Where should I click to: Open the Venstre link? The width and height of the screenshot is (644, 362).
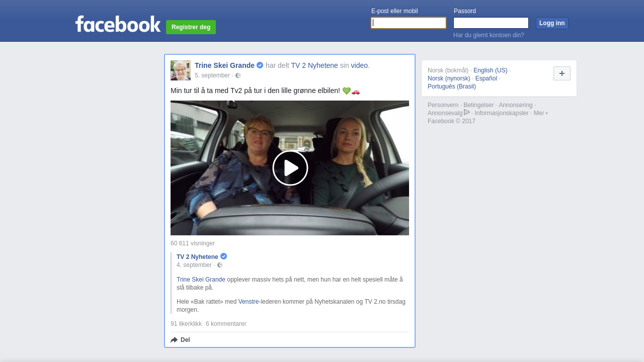pyautogui.click(x=249, y=302)
